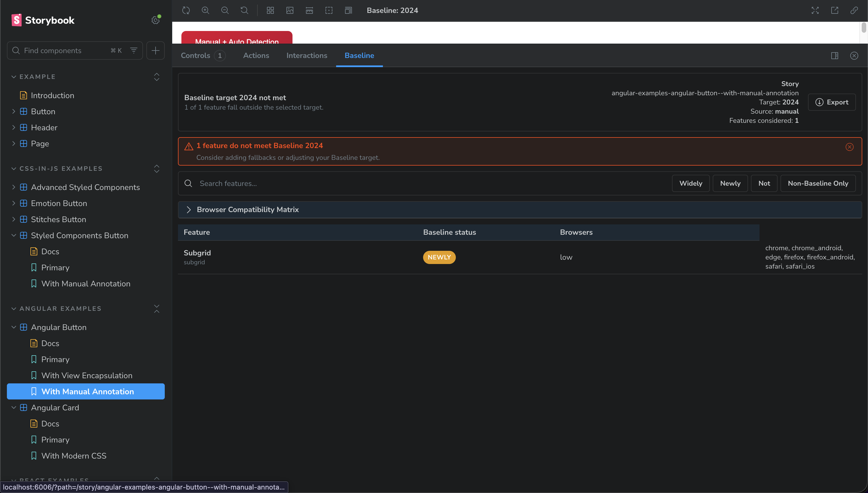Open story in new tab icon
The height and width of the screenshot is (493, 868).
click(834, 11)
